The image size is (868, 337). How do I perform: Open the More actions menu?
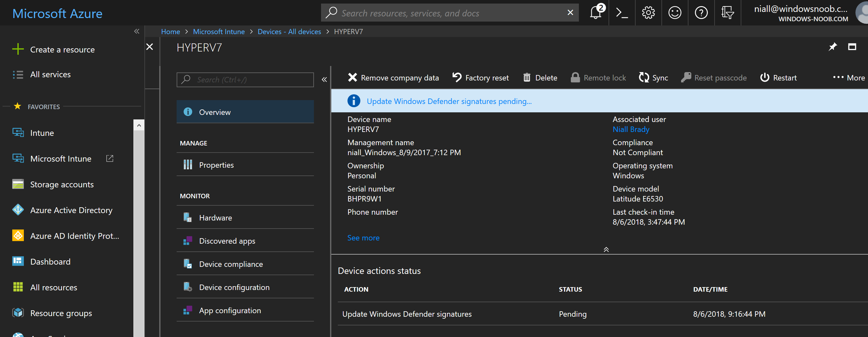(849, 78)
